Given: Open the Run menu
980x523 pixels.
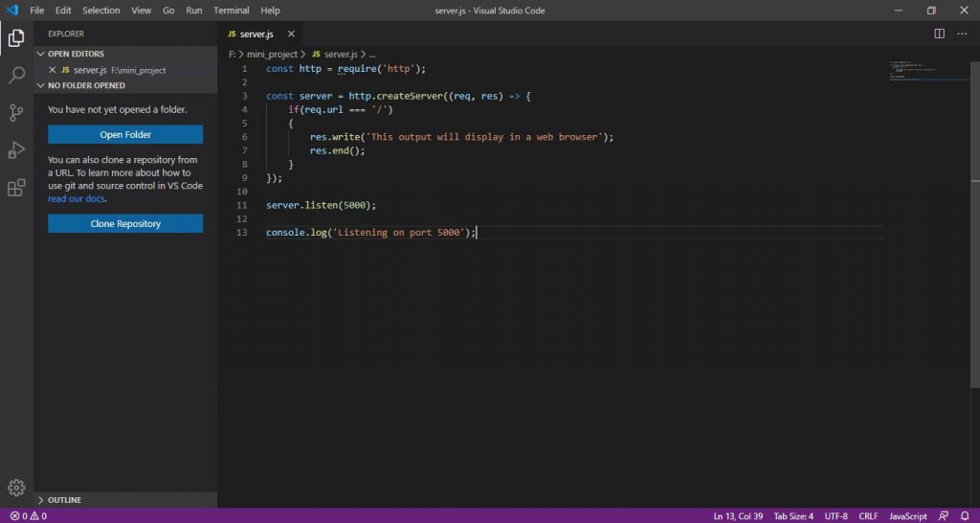Looking at the screenshot, I should [193, 10].
